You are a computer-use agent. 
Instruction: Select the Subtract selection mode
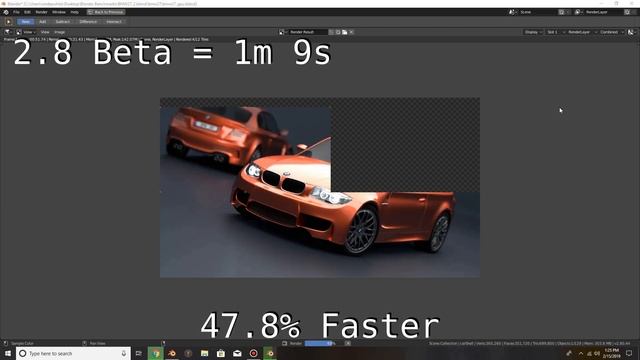pyautogui.click(x=62, y=22)
